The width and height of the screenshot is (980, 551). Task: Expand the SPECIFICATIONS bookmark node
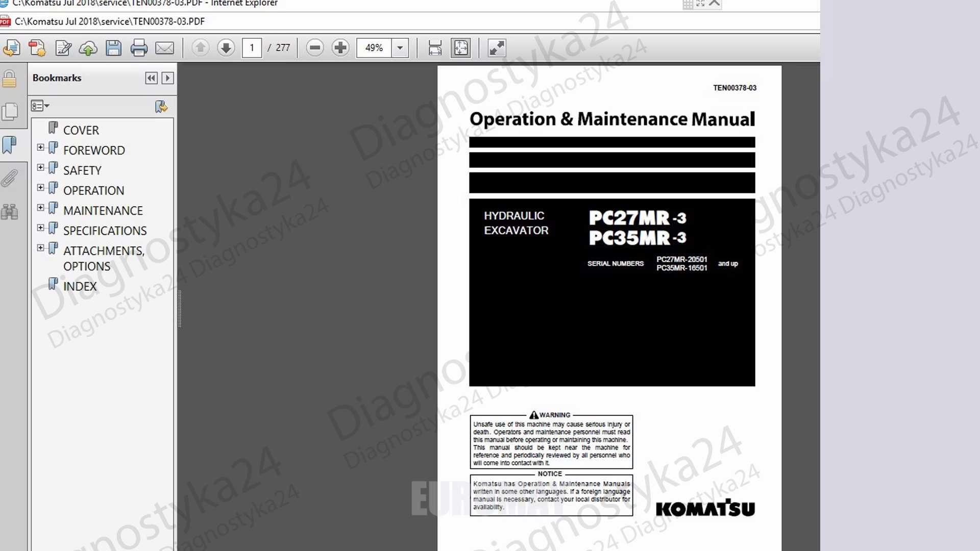40,228
